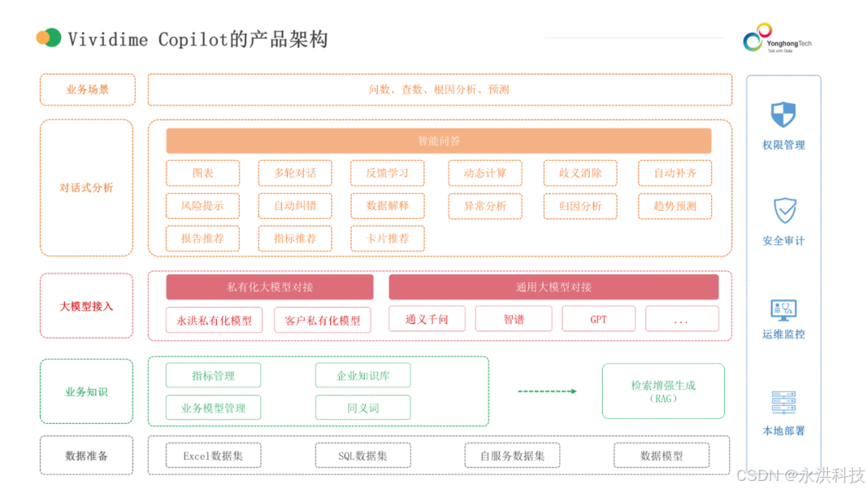868x489 pixels.
Task: Click the 企业知识库 box
Action: pyautogui.click(x=363, y=376)
